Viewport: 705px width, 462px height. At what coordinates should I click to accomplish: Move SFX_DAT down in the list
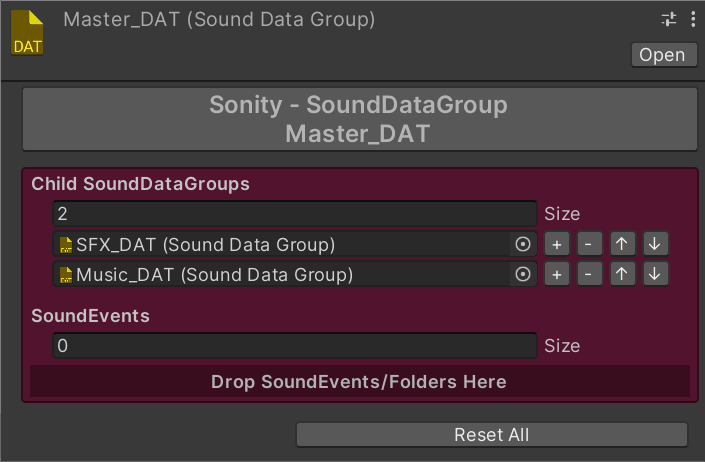click(x=655, y=244)
